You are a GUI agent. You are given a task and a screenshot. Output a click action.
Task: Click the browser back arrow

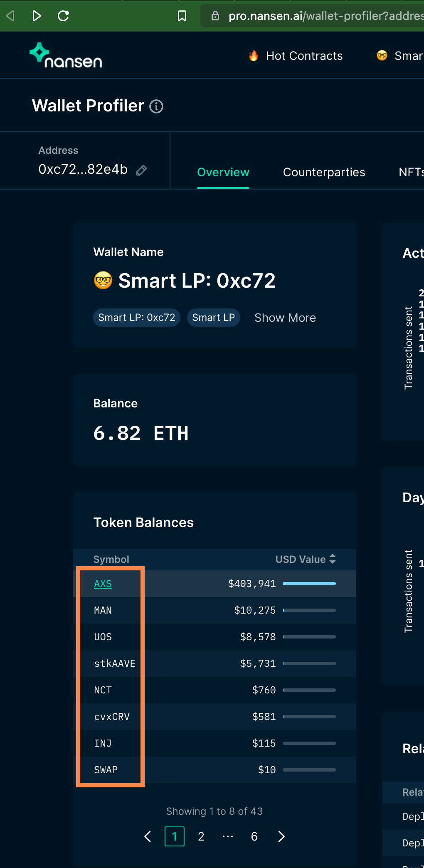(x=11, y=16)
